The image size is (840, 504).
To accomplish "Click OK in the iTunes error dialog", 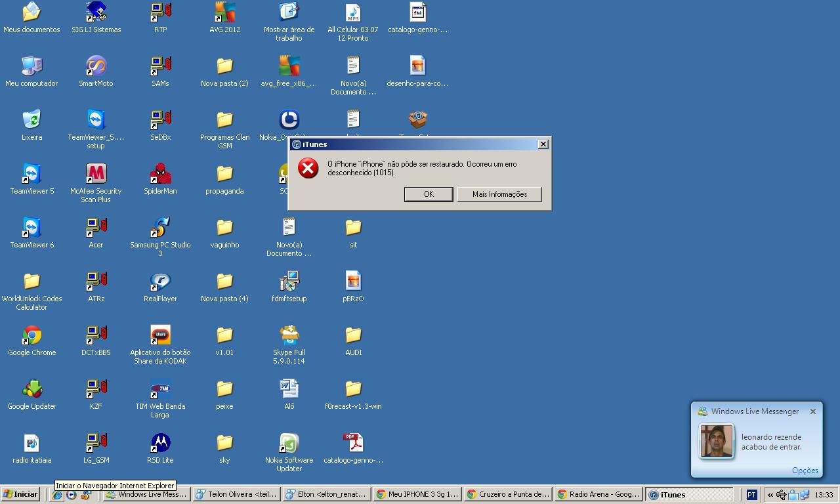I will click(x=429, y=194).
